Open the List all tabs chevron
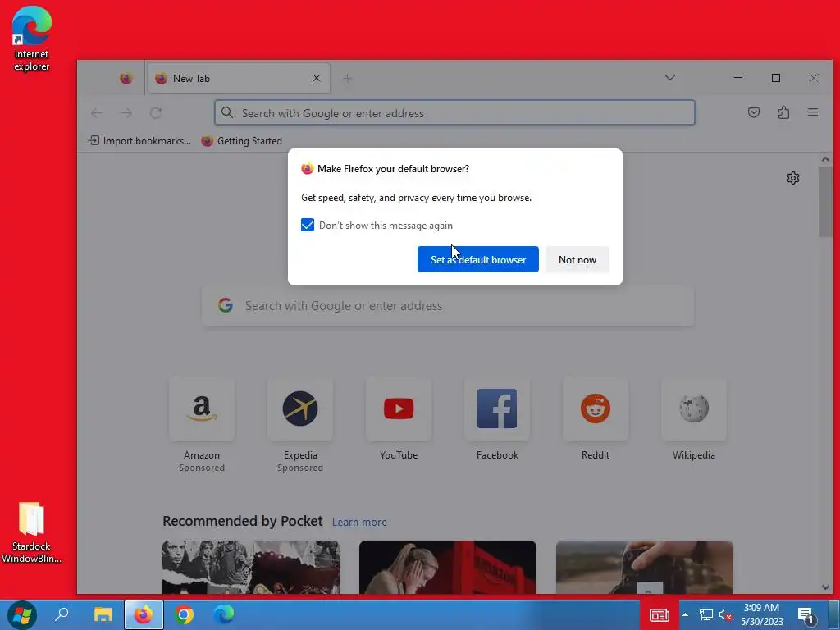The width and height of the screenshot is (840, 630). (669, 78)
